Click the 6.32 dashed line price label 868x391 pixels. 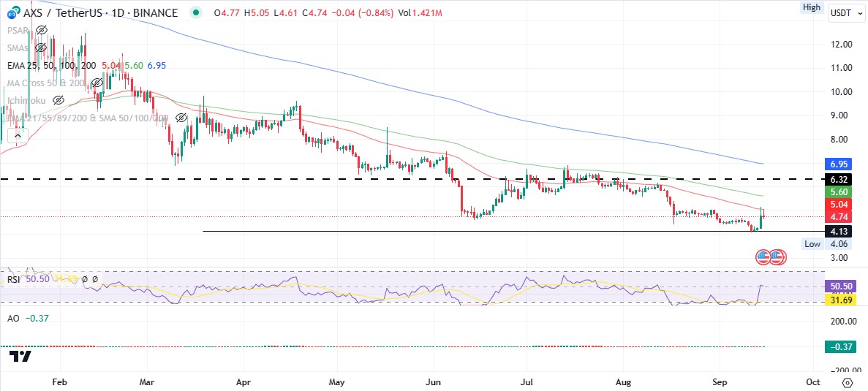pos(839,179)
